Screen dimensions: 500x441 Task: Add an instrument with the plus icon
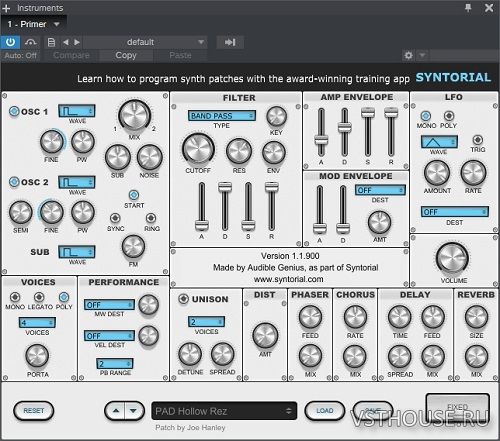[6, 8]
